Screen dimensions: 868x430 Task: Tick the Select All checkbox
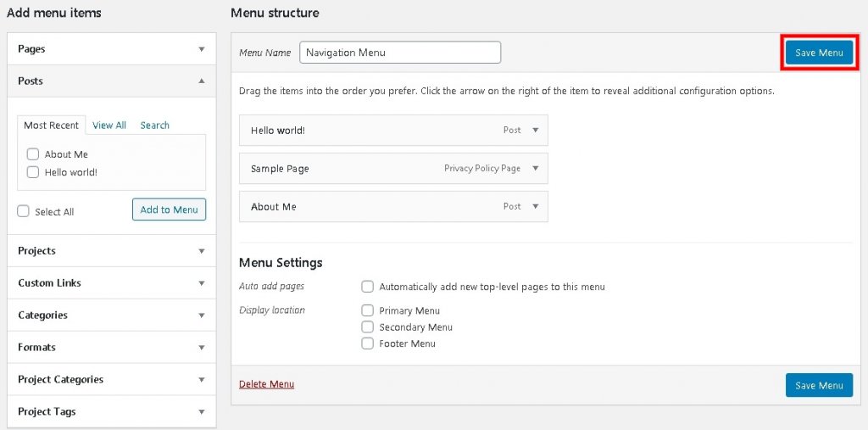click(x=23, y=211)
